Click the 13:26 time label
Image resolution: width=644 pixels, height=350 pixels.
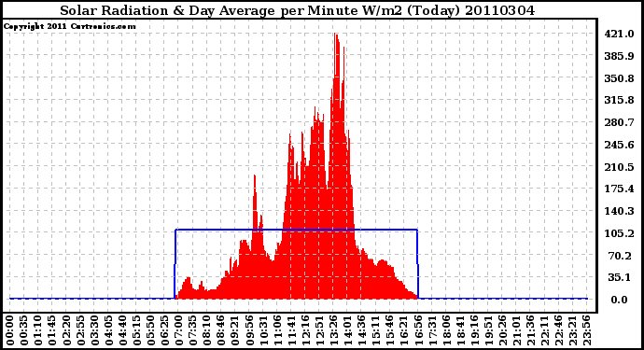coord(333,330)
